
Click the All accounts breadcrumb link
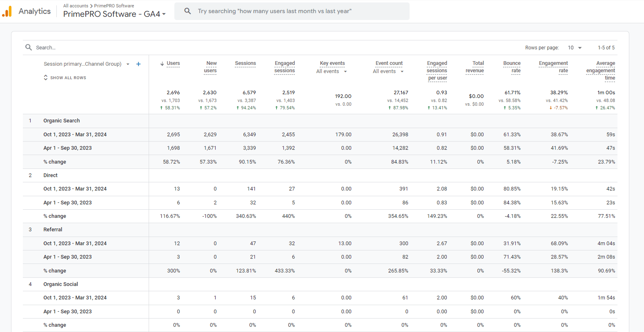76,6
